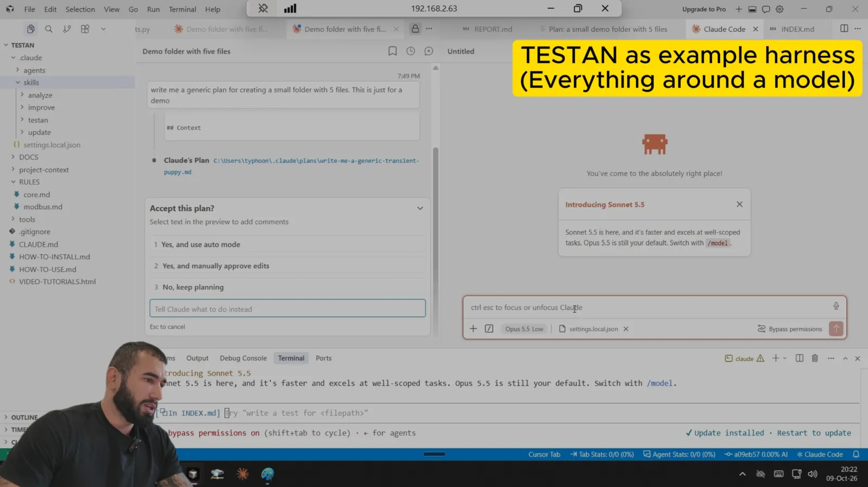Remove the settings.local.json attachment chip
The image size is (868, 487).
626,329
